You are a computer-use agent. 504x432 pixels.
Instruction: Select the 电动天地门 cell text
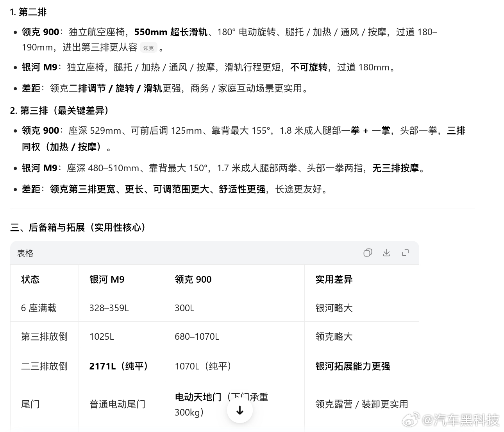pyautogui.click(x=198, y=397)
